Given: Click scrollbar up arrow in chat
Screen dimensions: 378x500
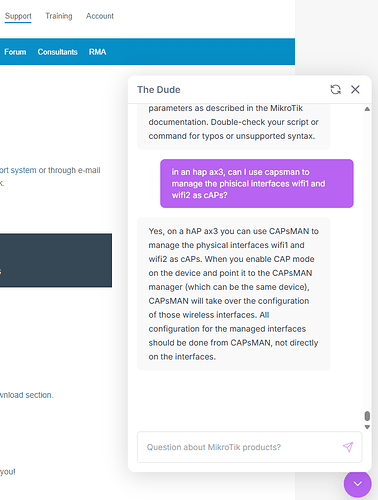Looking at the screenshot, I should 367,109.
